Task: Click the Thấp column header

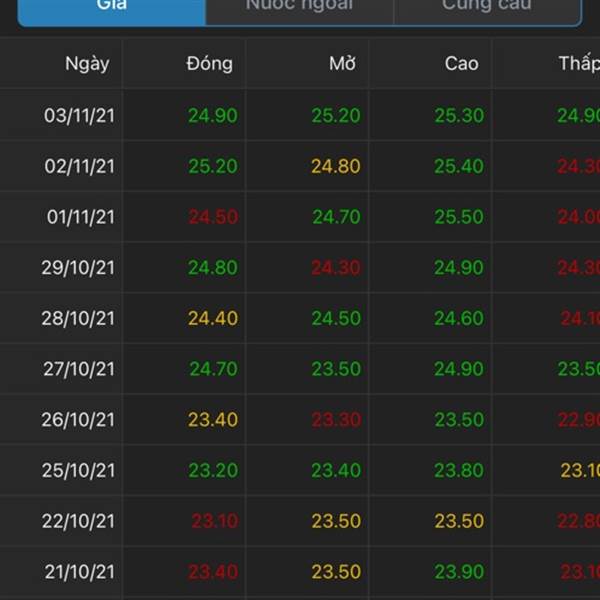Action: pos(579,64)
